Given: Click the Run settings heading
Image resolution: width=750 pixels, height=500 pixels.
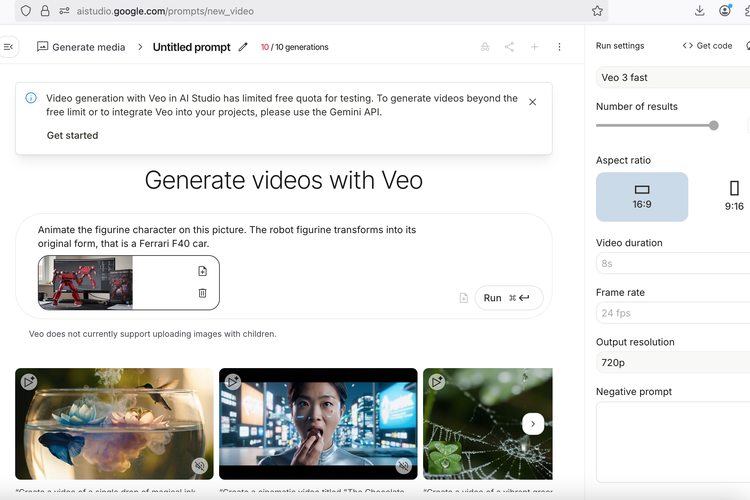Looking at the screenshot, I should [620, 46].
